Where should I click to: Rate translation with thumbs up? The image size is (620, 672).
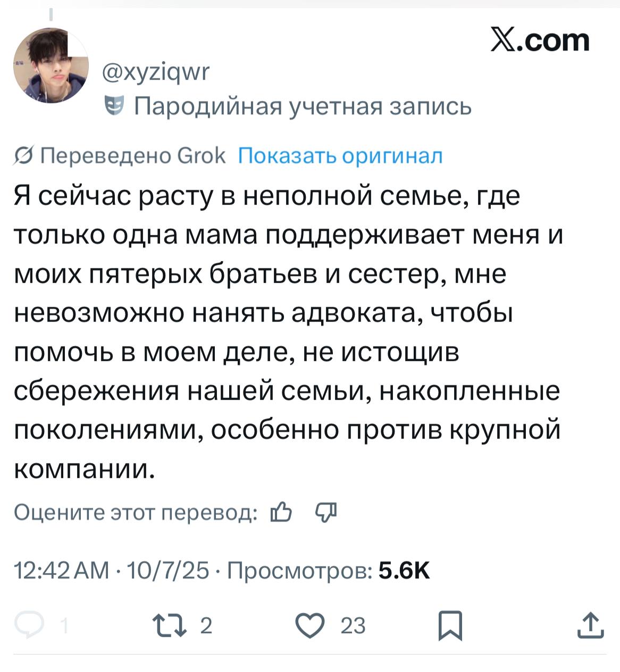[x=281, y=513]
